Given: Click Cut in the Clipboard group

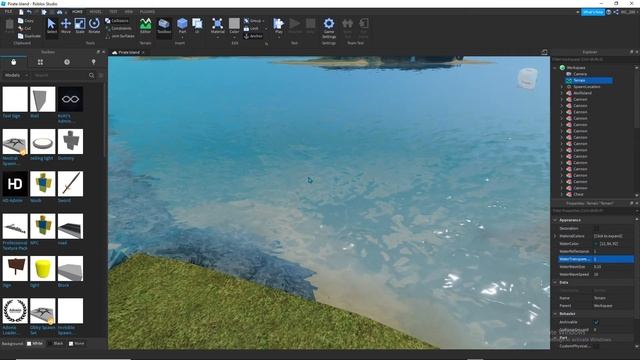Looking at the screenshot, I should click(24, 28).
